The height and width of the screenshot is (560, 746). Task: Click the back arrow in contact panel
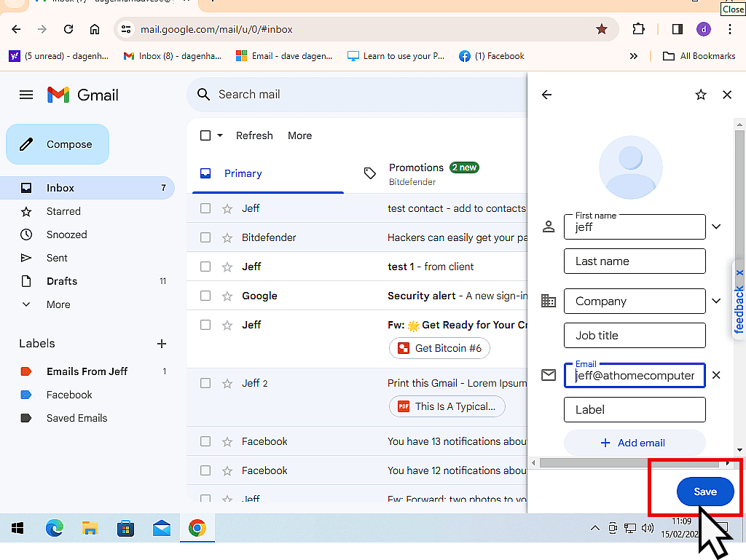coord(547,95)
